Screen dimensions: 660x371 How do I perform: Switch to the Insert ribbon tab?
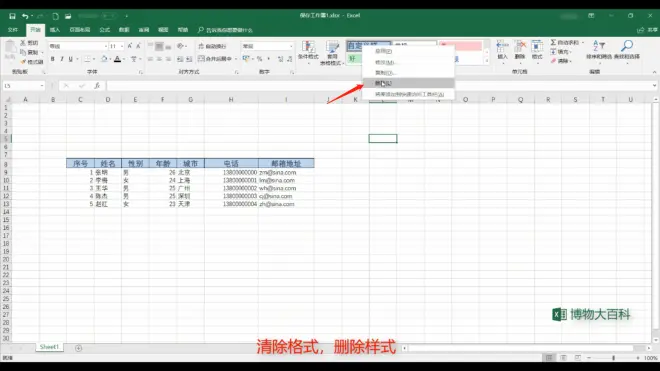[x=55, y=30]
